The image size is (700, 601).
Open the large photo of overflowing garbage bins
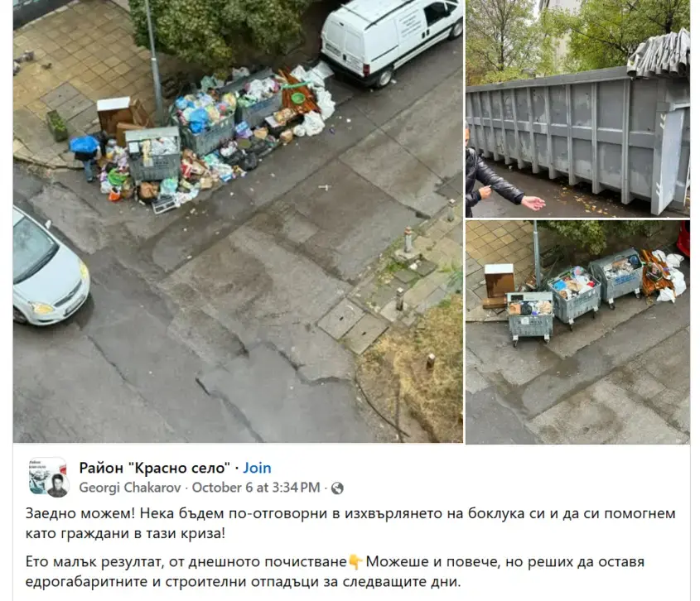pyautogui.click(x=238, y=221)
